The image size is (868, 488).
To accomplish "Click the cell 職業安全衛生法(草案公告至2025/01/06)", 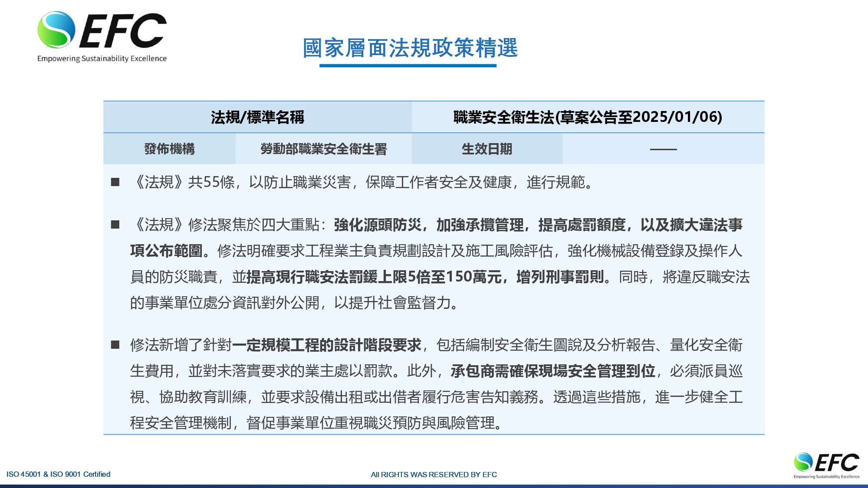I will coord(588,117).
